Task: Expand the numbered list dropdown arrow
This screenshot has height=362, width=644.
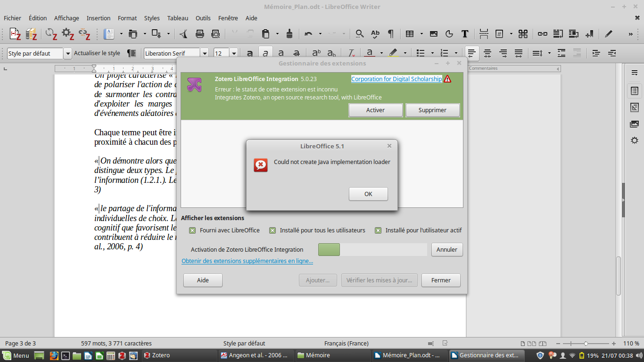Action: click(x=456, y=53)
